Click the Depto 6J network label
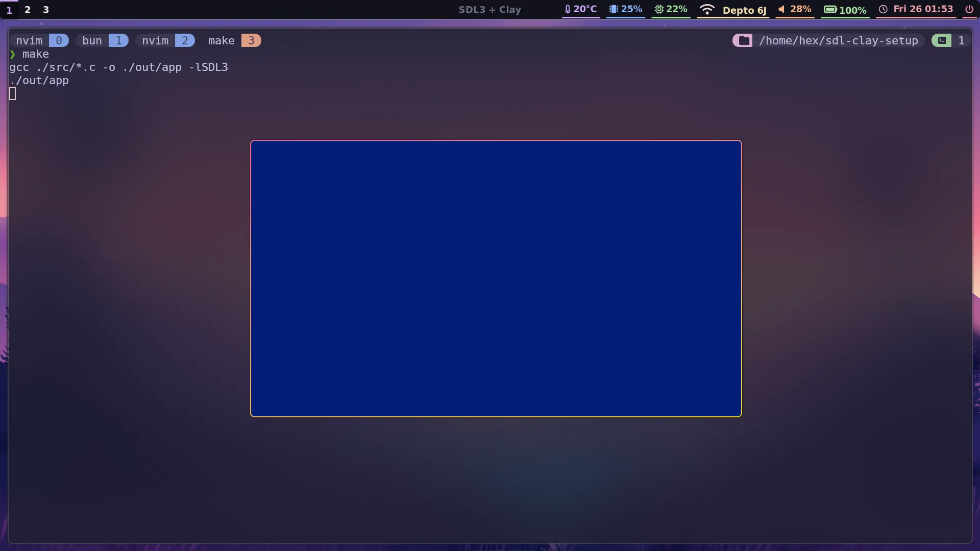This screenshot has height=551, width=980. coord(744,10)
